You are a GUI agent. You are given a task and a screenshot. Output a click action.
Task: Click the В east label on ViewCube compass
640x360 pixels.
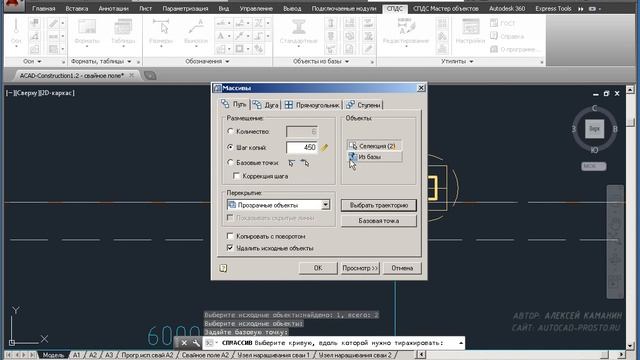[x=615, y=129]
